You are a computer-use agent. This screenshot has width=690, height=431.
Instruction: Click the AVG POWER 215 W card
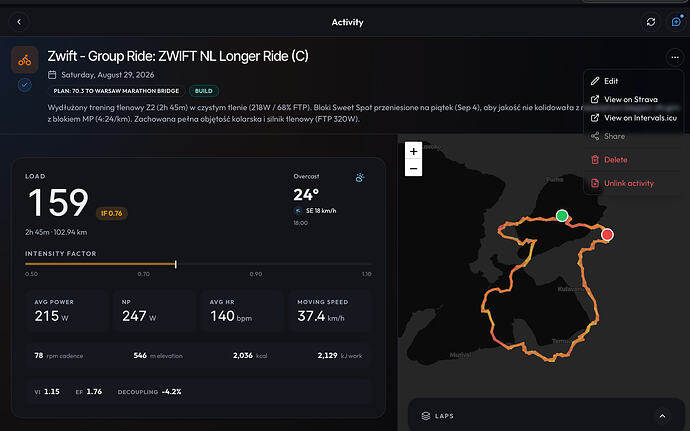pos(67,311)
